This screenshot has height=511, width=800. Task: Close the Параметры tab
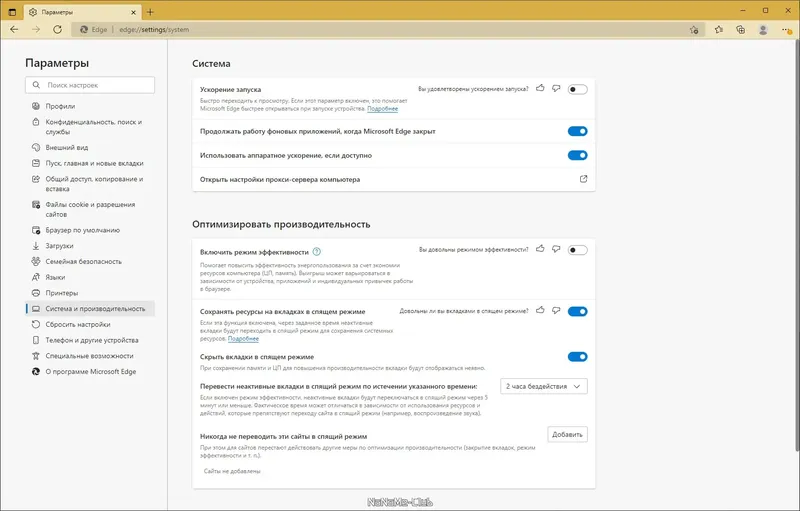tap(134, 12)
